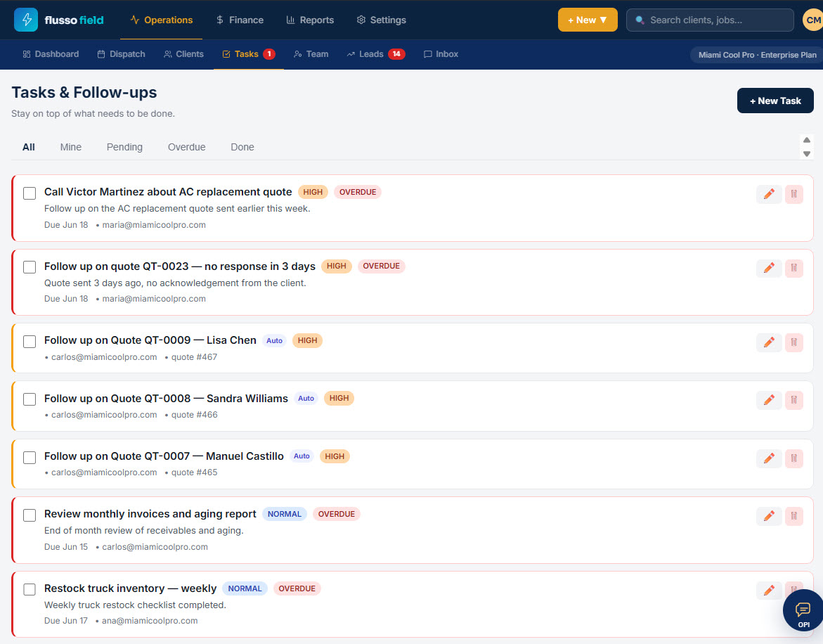Delete the Lisa Chen quote follow-up task

[x=793, y=342]
